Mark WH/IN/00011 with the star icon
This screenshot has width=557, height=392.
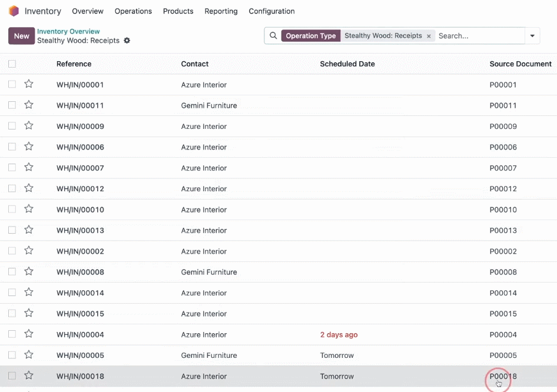click(x=29, y=105)
